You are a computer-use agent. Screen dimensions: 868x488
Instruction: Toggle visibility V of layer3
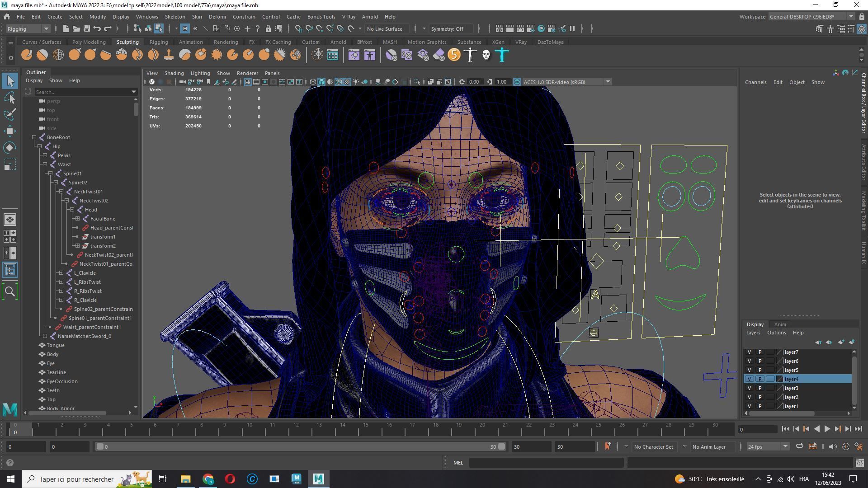(749, 388)
